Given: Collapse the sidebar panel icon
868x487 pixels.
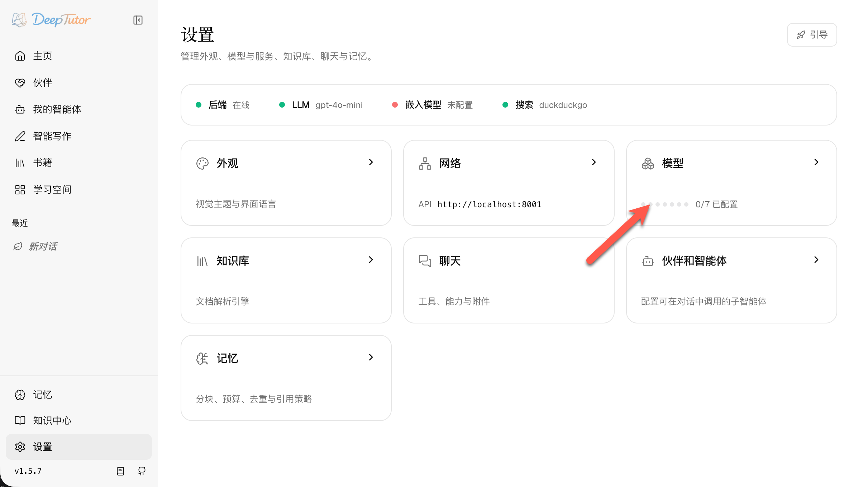Looking at the screenshot, I should tap(138, 20).
